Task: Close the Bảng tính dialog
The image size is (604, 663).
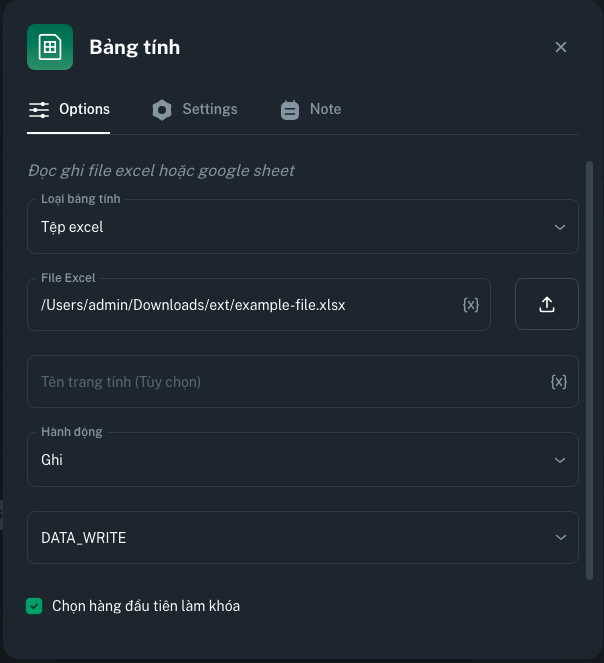Action: click(560, 47)
